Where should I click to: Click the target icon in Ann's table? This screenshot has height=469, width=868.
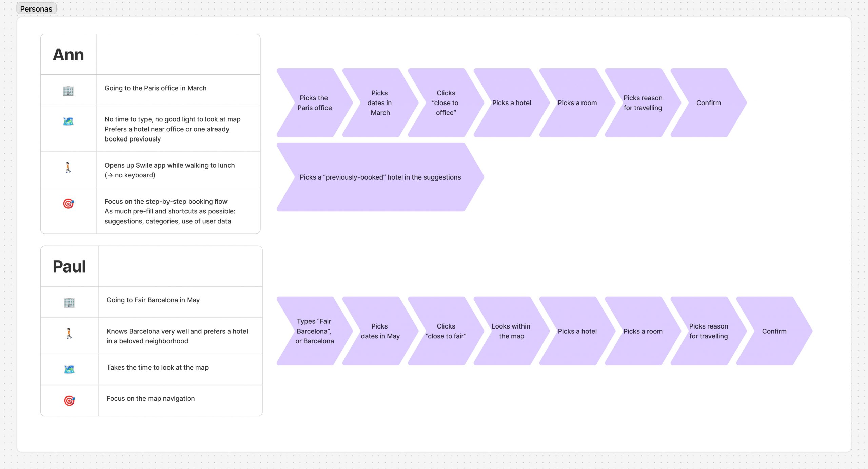pos(68,203)
